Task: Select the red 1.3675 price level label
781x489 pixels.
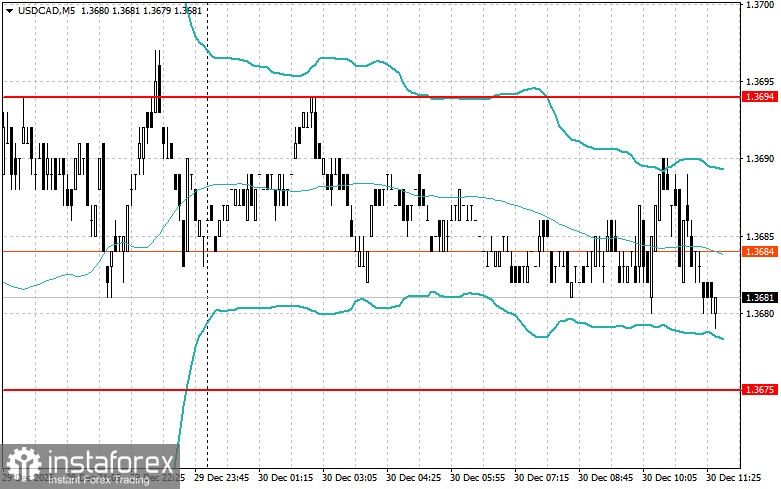Action: [x=760, y=389]
